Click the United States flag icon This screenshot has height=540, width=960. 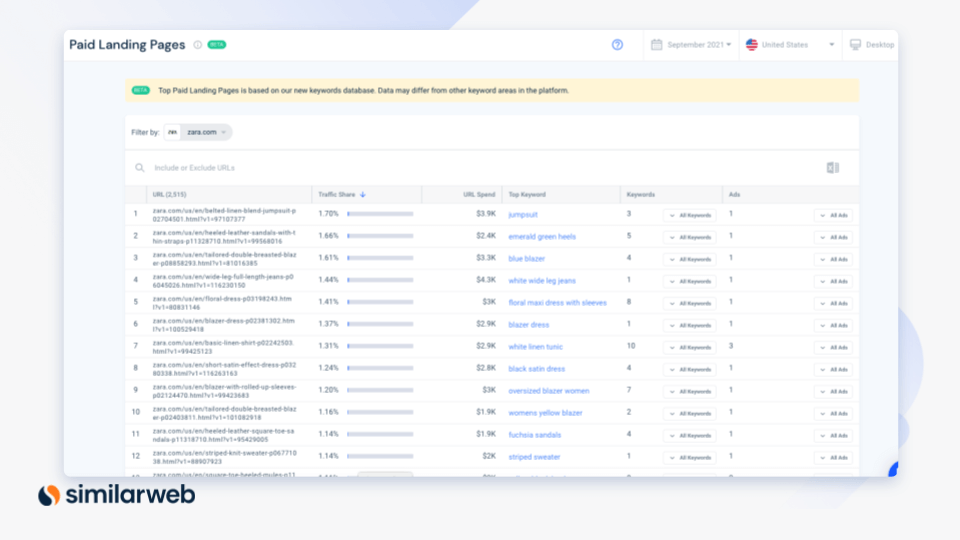pyautogui.click(x=752, y=45)
